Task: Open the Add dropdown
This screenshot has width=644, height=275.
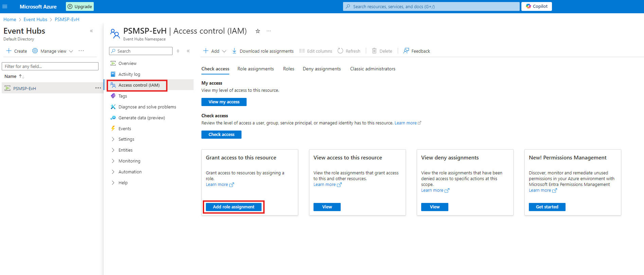Action: click(215, 51)
